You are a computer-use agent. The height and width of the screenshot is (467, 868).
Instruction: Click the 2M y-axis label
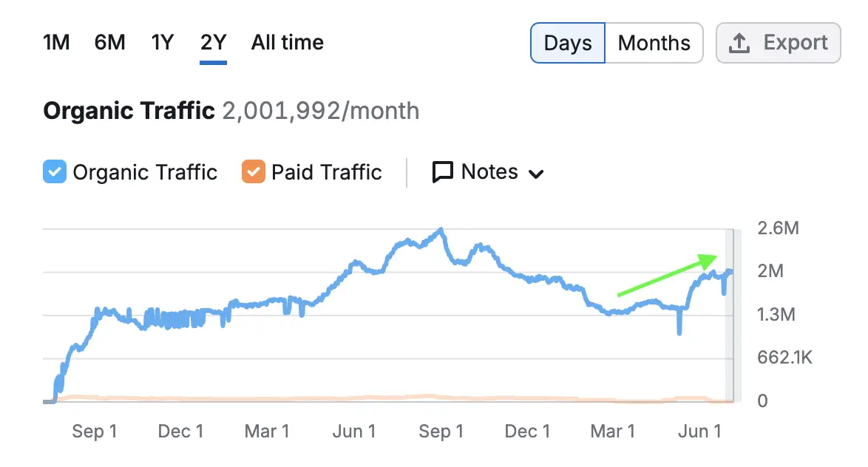tap(770, 271)
